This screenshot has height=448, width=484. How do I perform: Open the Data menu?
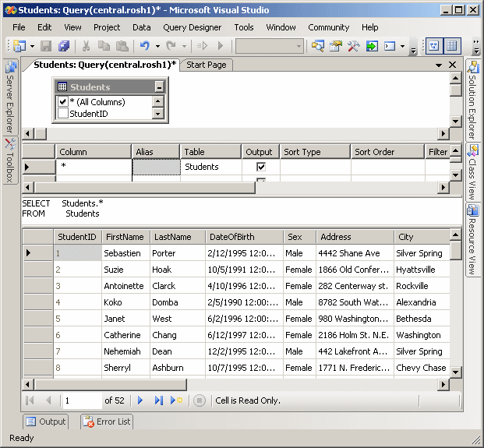[142, 27]
